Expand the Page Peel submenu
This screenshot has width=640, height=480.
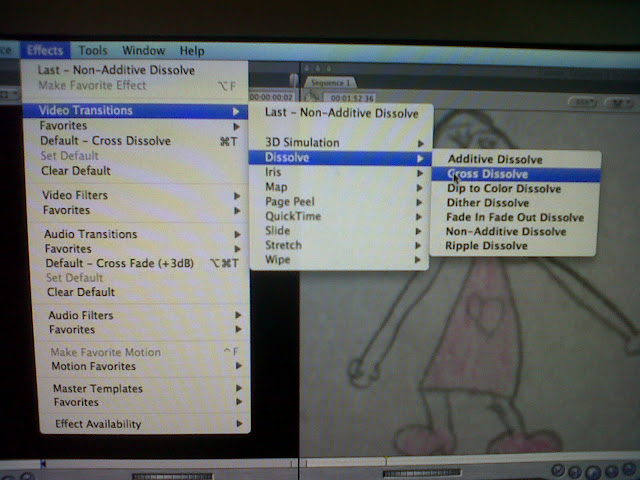pyautogui.click(x=339, y=202)
